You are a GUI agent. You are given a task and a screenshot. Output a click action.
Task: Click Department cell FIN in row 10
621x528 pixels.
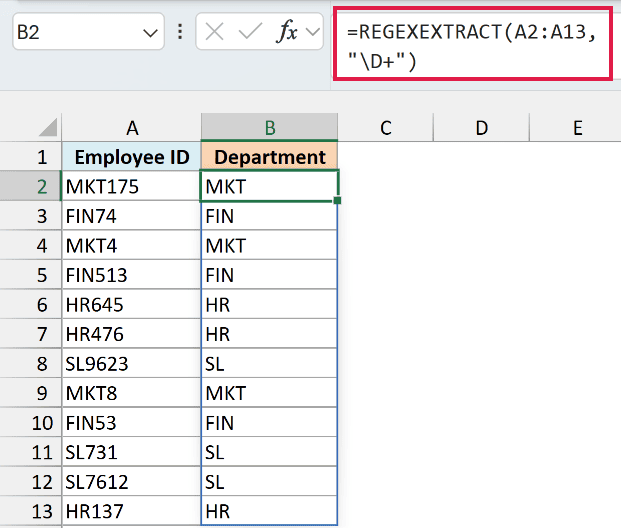(269, 422)
